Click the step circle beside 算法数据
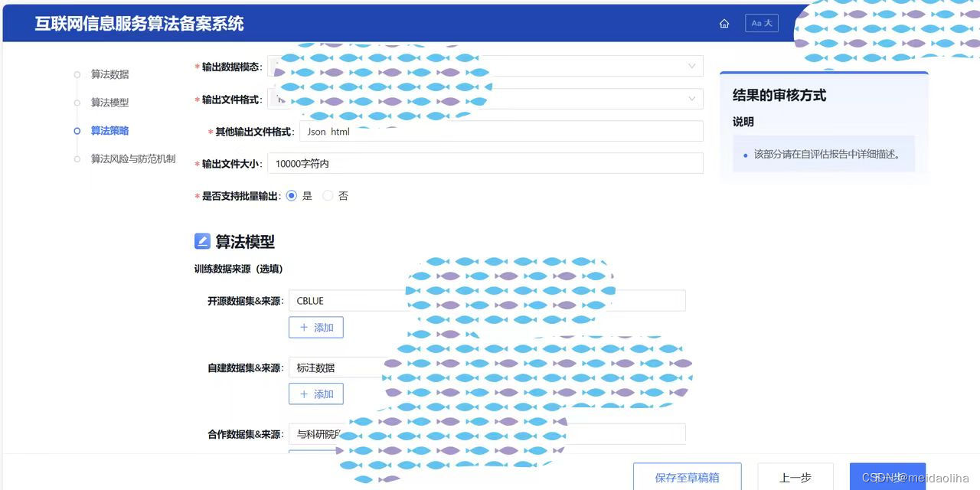Screen dimensions: 980x490 77,74
